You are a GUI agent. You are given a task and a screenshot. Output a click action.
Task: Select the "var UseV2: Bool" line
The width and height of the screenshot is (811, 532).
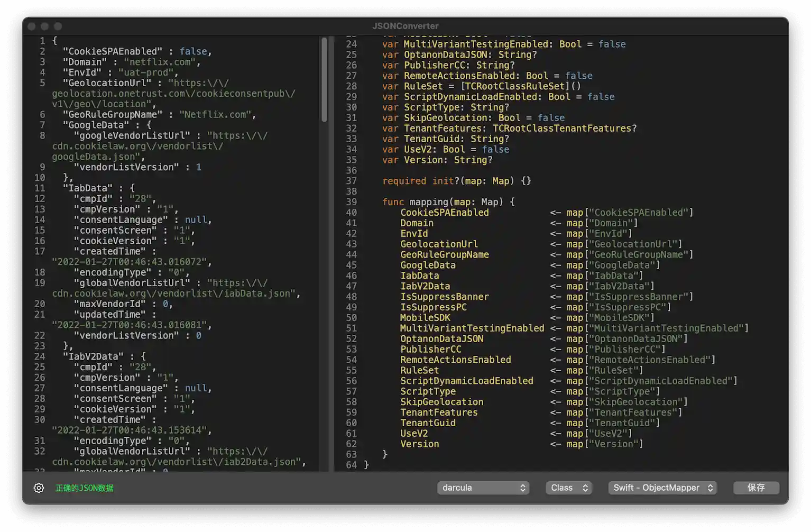[x=445, y=149]
